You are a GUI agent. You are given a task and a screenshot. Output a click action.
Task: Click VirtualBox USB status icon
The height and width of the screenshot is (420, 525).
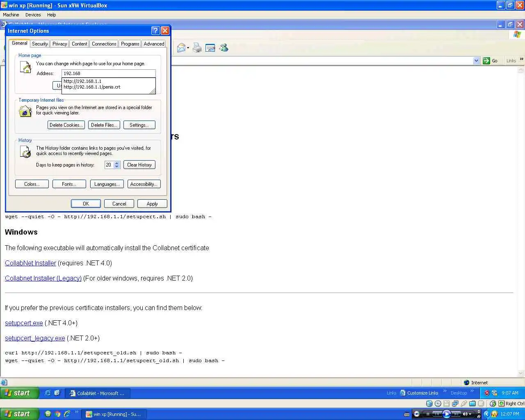tap(464, 404)
